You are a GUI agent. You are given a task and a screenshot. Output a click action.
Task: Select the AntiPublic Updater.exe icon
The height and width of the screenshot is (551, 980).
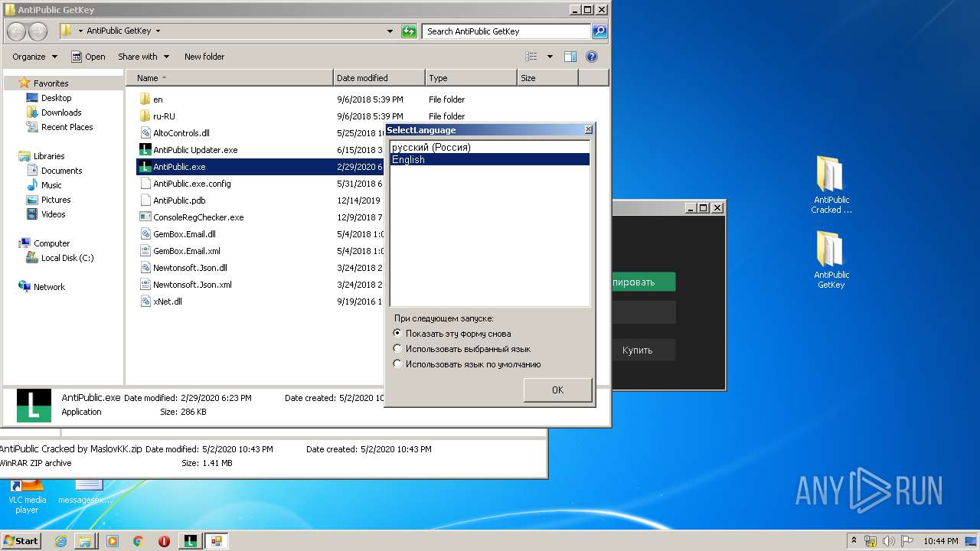tap(145, 150)
